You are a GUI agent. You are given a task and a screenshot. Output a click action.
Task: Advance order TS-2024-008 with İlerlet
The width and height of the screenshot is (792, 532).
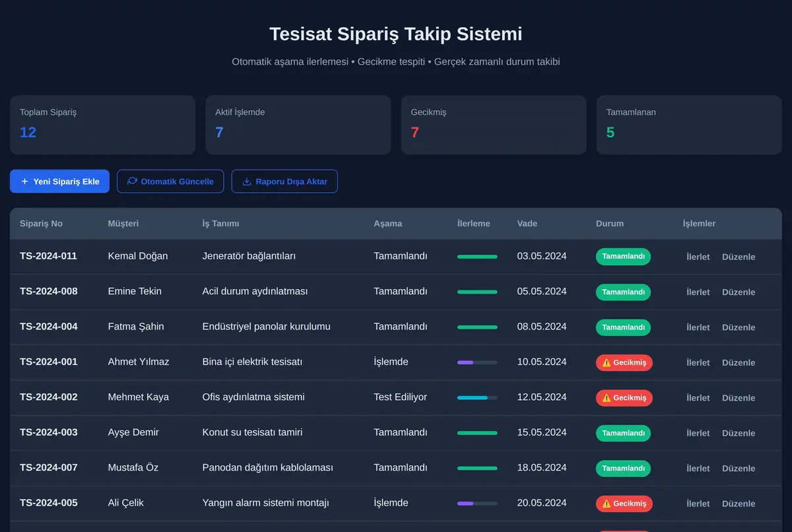tap(698, 292)
